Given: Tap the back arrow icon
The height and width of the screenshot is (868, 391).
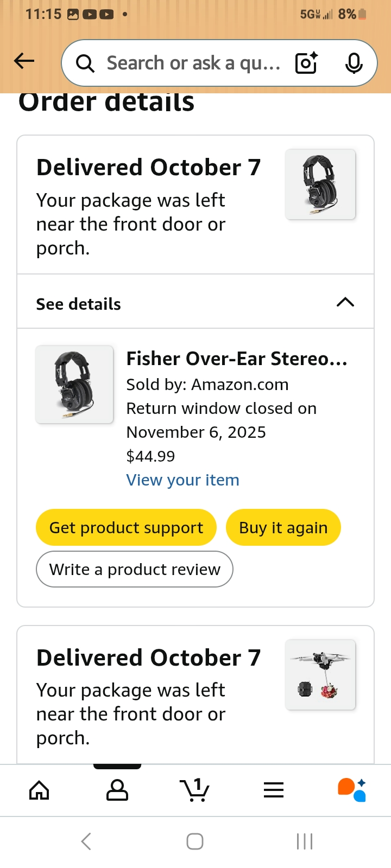Looking at the screenshot, I should pyautogui.click(x=24, y=61).
